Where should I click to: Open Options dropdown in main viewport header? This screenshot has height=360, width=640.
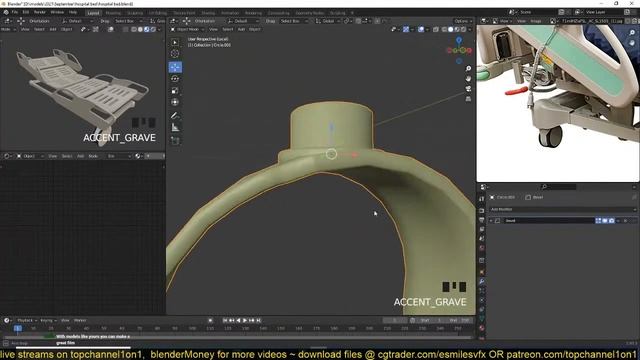462,21
